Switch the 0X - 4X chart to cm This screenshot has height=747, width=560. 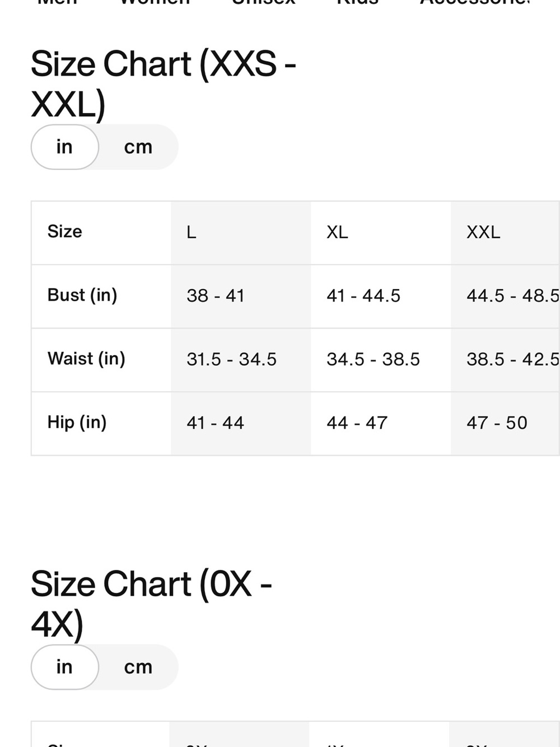[x=138, y=667]
